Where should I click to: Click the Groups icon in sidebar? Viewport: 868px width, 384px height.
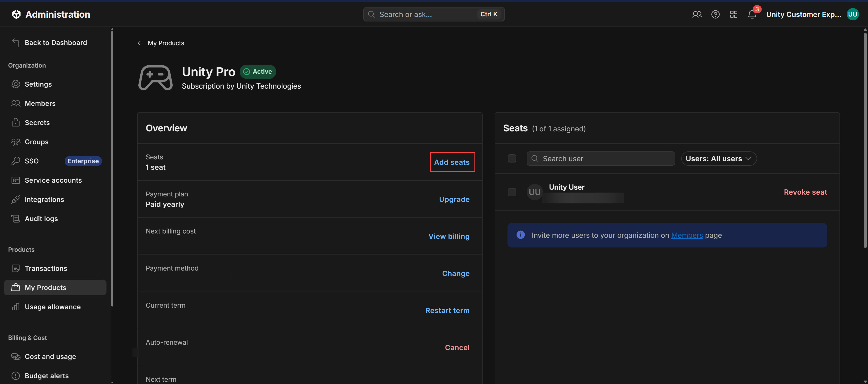16,142
